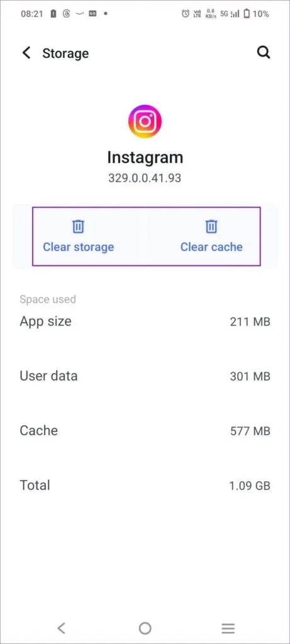The width and height of the screenshot is (290, 644).
Task: Select the Total 1.09 GB row
Action: click(145, 485)
